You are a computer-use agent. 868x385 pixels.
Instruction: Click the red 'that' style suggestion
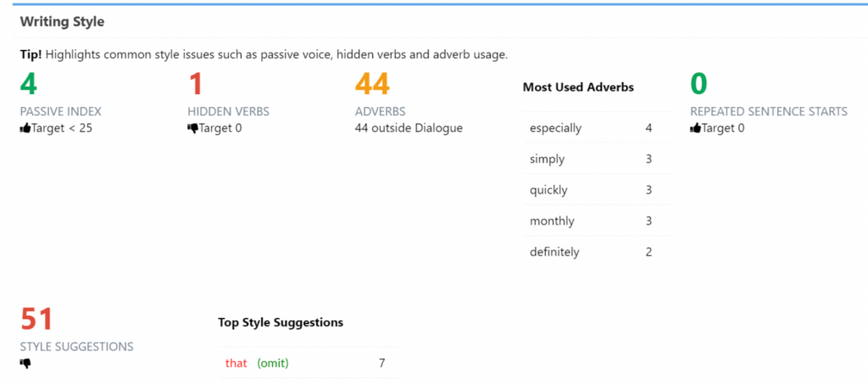pos(236,364)
